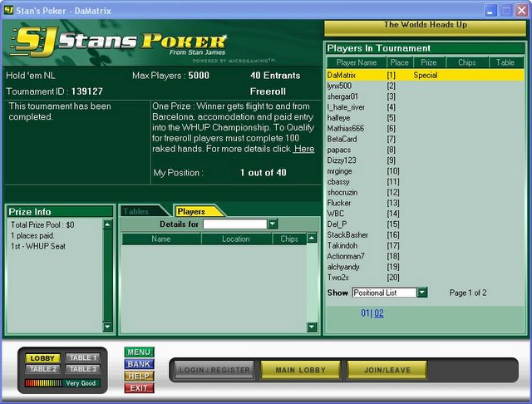Follow the Here details link

point(304,149)
